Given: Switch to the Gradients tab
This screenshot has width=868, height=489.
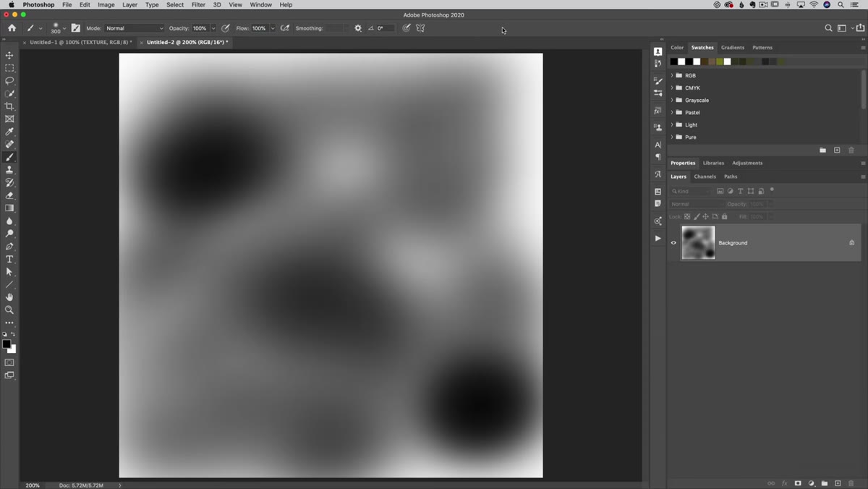Looking at the screenshot, I should click(732, 48).
